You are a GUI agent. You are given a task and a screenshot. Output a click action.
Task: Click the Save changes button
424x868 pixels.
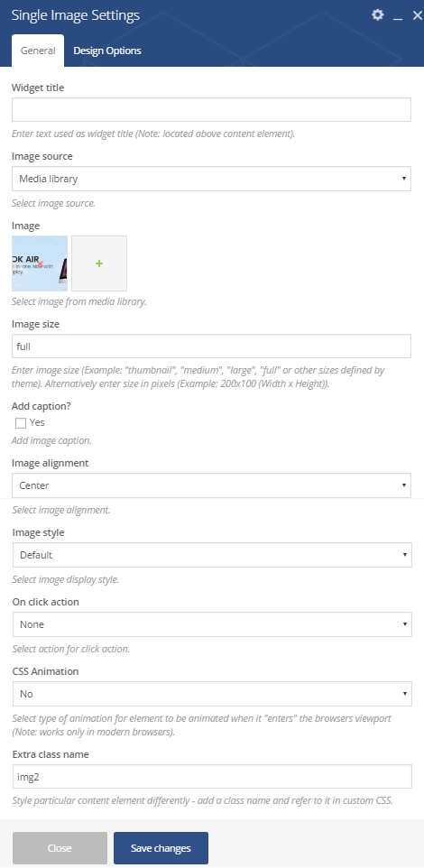point(161,848)
